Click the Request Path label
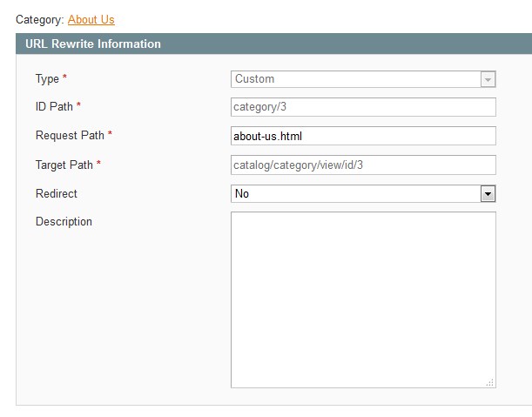This screenshot has width=532, height=417. pyautogui.click(x=70, y=136)
